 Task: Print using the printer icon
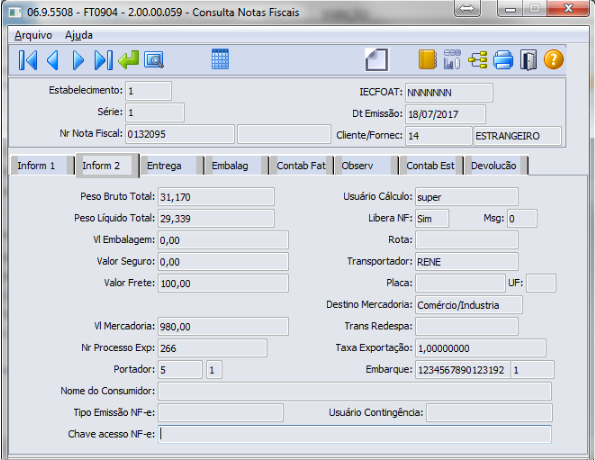[503, 60]
